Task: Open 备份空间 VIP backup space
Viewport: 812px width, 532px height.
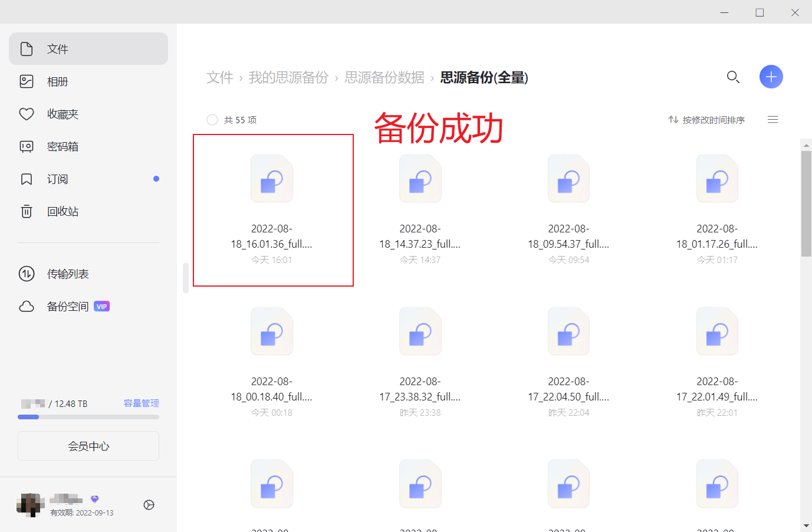Action: click(68, 306)
